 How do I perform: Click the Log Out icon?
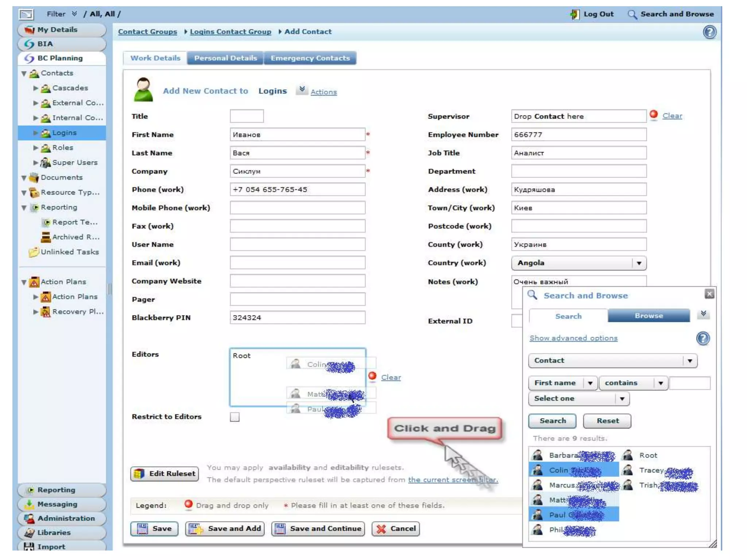574,14
